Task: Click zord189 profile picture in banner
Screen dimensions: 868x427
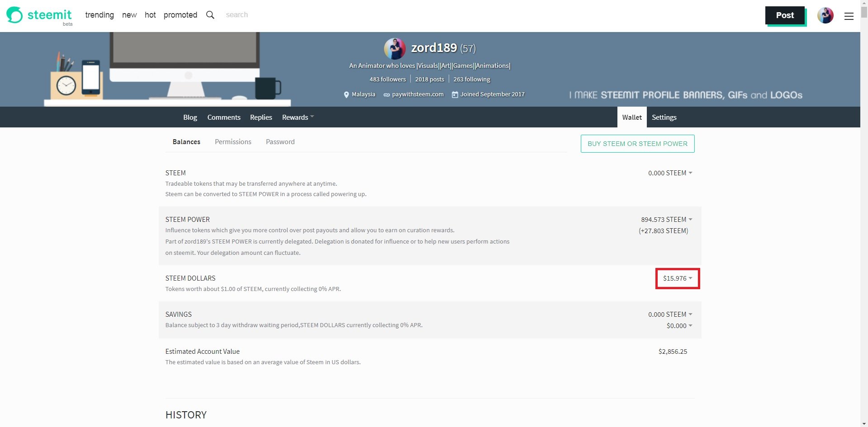Action: [394, 49]
